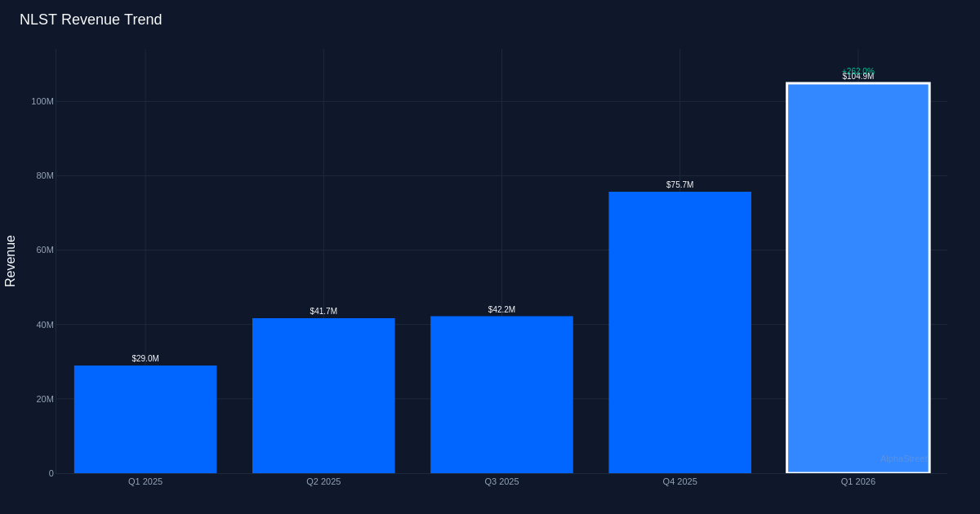Click the $104.9M value label
The image size is (980, 514).
pyautogui.click(x=858, y=77)
